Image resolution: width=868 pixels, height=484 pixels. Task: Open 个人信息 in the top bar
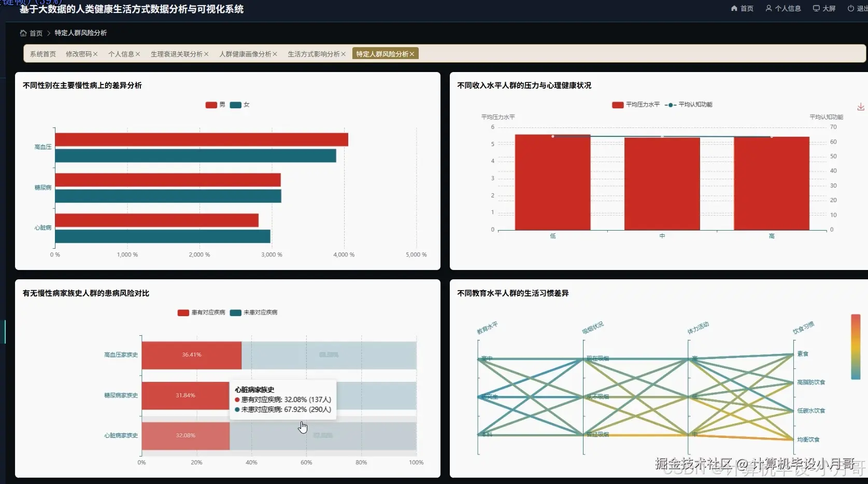783,8
